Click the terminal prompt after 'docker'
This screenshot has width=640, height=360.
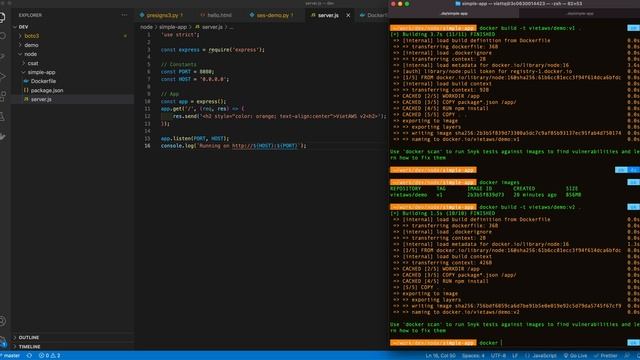(x=502, y=343)
